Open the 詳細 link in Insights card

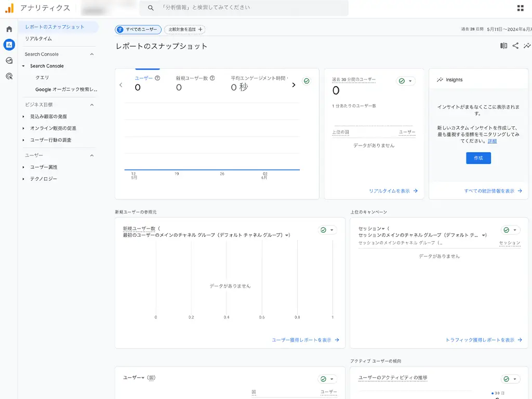492,141
